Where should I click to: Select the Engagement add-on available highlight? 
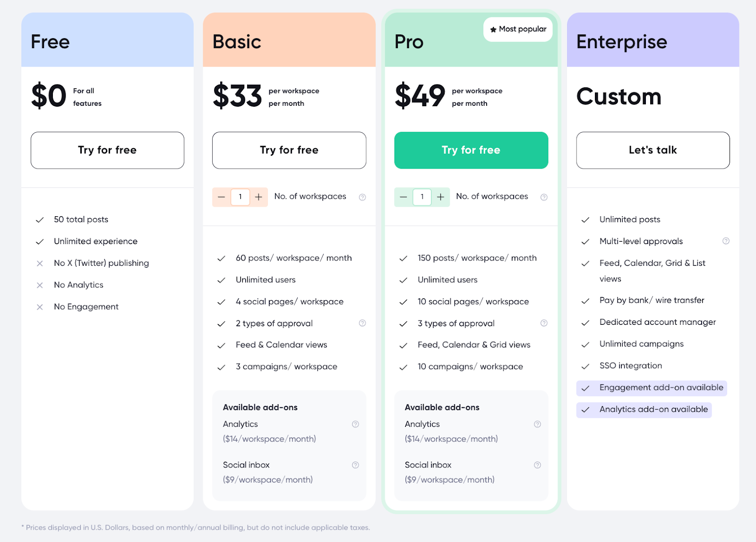pos(652,388)
